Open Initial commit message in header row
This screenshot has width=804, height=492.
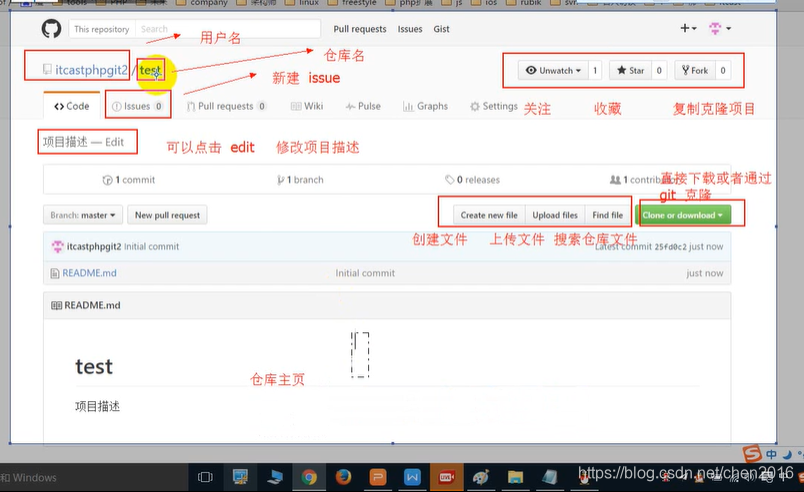(x=151, y=247)
